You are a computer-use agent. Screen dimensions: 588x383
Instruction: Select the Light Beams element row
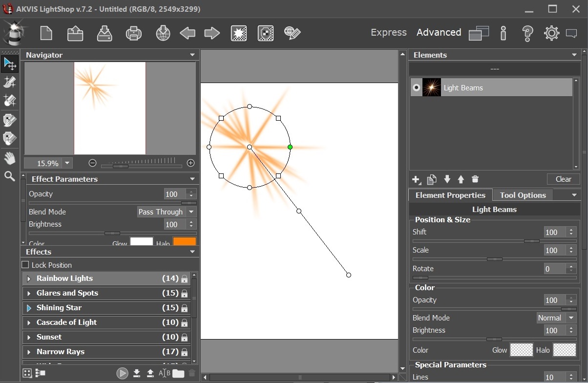[x=491, y=87]
